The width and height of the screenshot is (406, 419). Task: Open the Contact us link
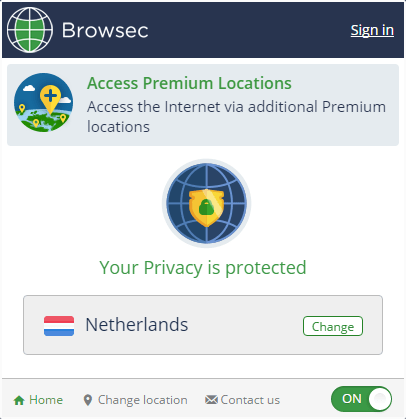point(242,400)
